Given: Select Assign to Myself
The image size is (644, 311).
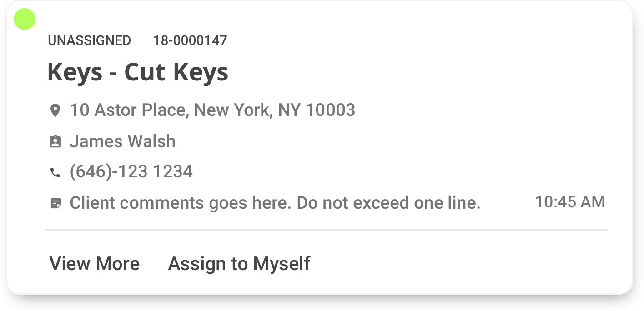Looking at the screenshot, I should [239, 264].
